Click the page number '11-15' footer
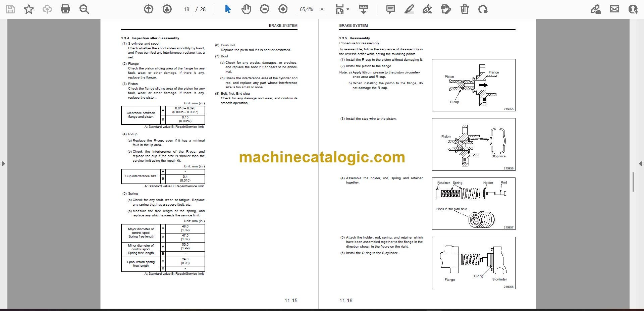 (x=291, y=301)
